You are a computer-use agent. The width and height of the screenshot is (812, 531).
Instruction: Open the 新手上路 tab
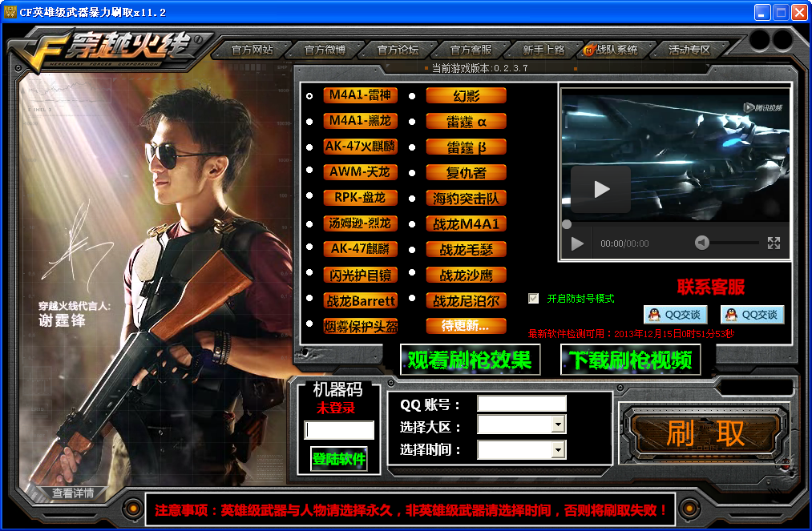pos(543,50)
